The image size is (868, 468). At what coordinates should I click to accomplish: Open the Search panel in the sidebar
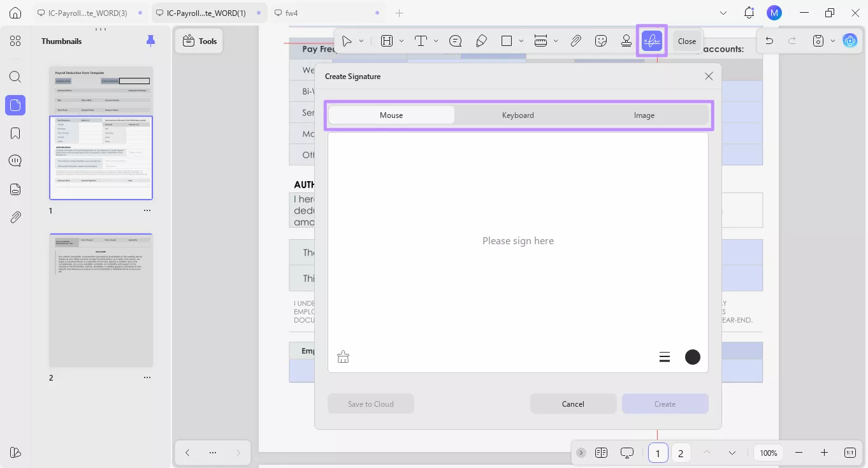click(x=15, y=77)
